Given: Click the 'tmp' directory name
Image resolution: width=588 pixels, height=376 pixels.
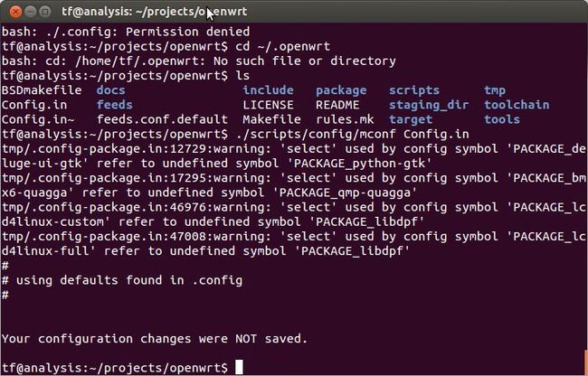Looking at the screenshot, I should click(495, 90).
